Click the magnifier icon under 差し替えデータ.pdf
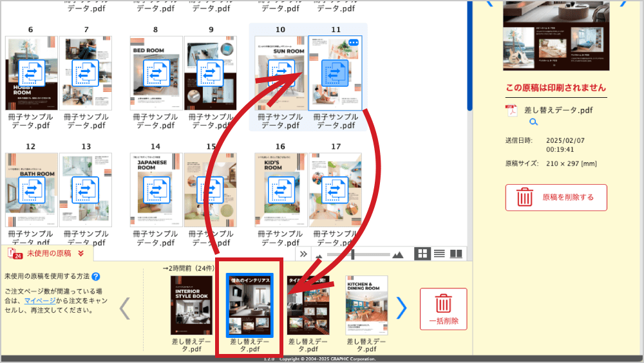This screenshot has width=644, height=363. (533, 122)
